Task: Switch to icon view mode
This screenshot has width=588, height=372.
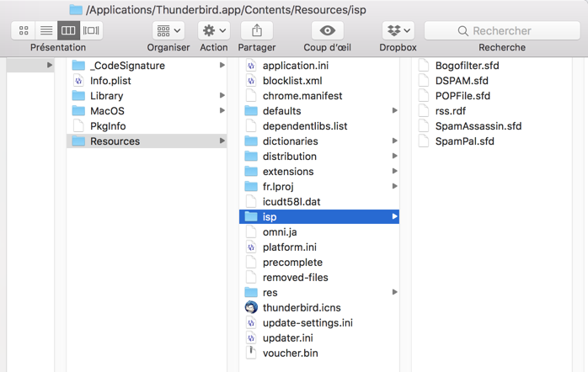Action: coord(24,30)
